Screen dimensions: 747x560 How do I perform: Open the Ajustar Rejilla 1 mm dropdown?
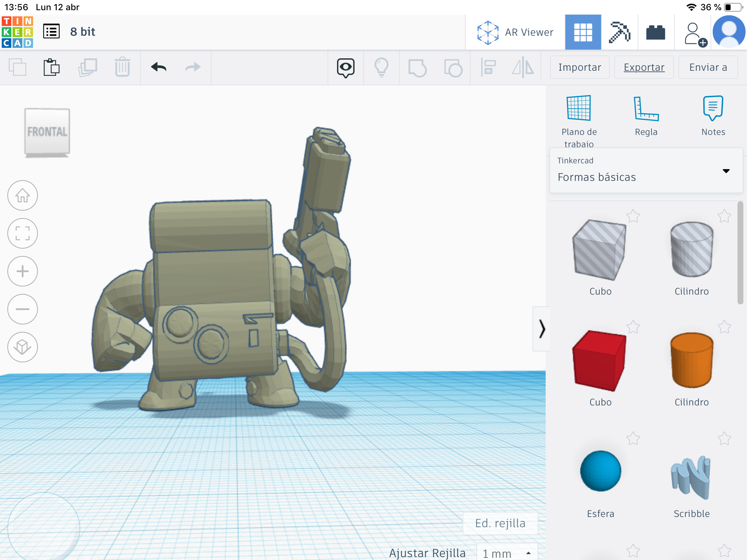click(x=507, y=553)
